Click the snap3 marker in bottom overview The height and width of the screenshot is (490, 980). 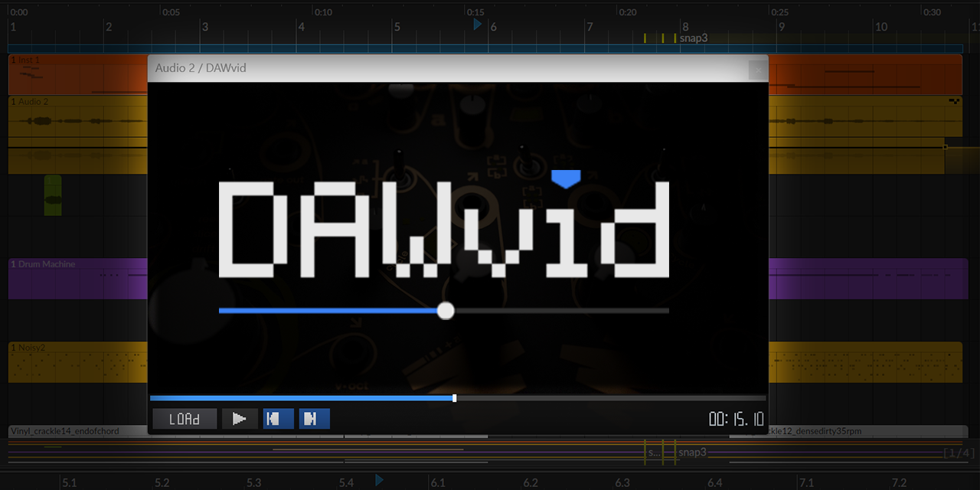(x=692, y=452)
